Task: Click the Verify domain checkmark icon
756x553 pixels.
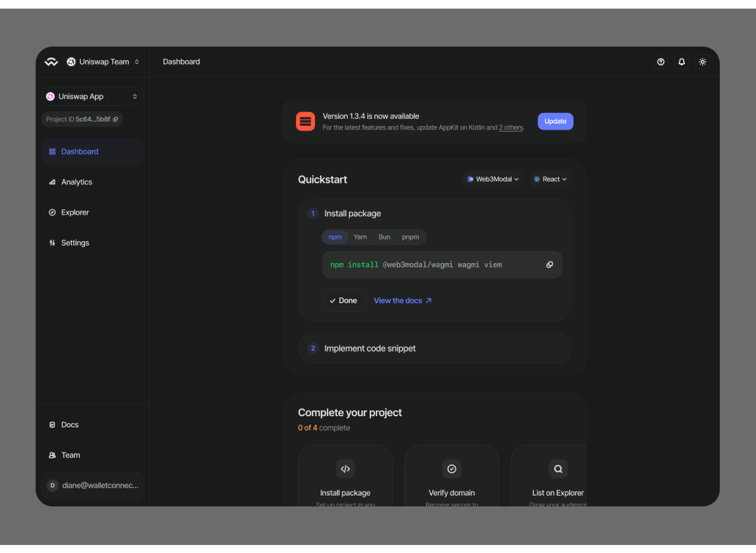Action: 452,469
